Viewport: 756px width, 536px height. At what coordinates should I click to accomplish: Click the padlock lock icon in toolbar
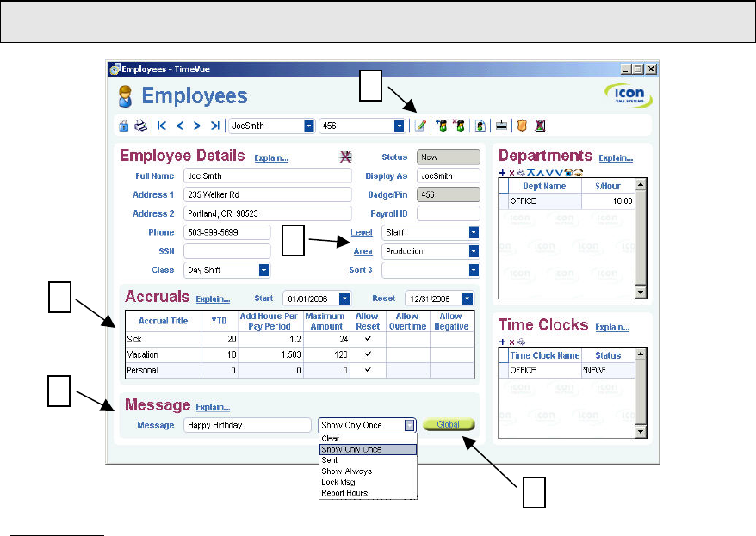click(x=123, y=126)
